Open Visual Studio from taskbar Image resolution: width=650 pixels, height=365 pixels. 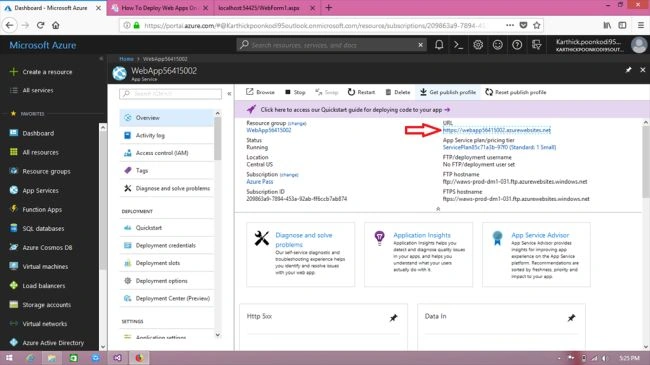[117, 358]
